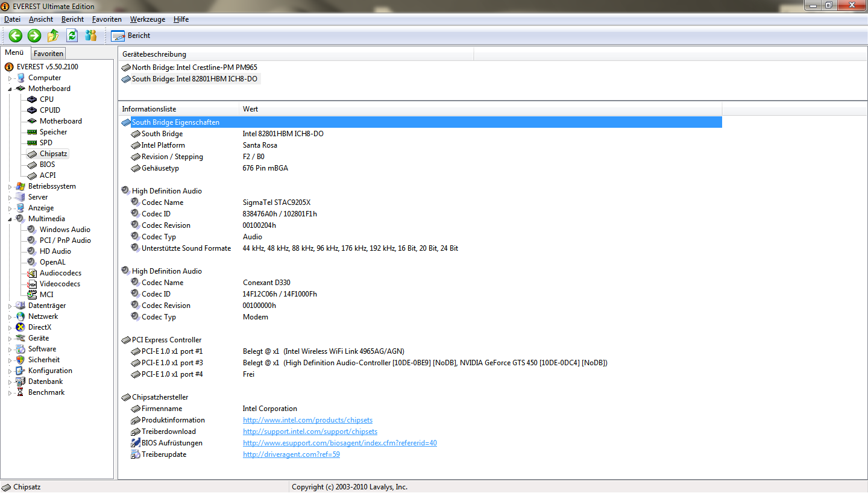Refresh the page using the Refresh toolbar icon
The height and width of the screenshot is (493, 868).
pos(72,36)
